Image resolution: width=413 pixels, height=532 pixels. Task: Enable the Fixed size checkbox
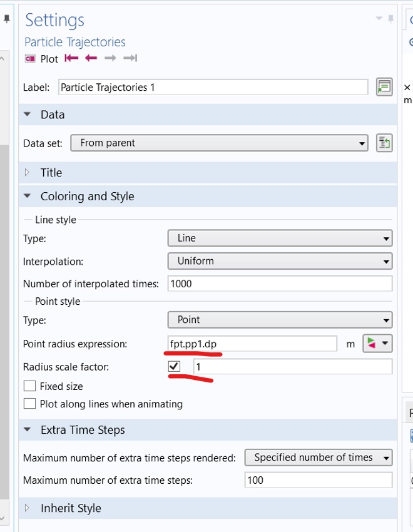click(29, 387)
